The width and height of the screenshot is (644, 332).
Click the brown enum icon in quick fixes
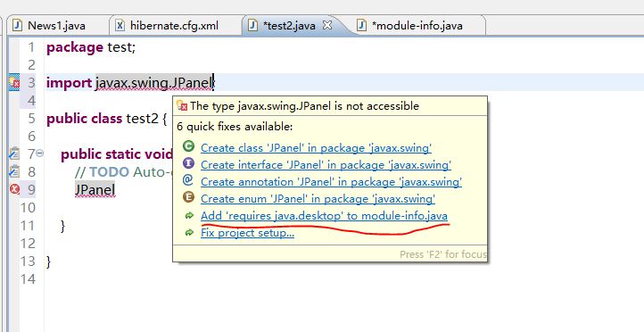point(188,197)
